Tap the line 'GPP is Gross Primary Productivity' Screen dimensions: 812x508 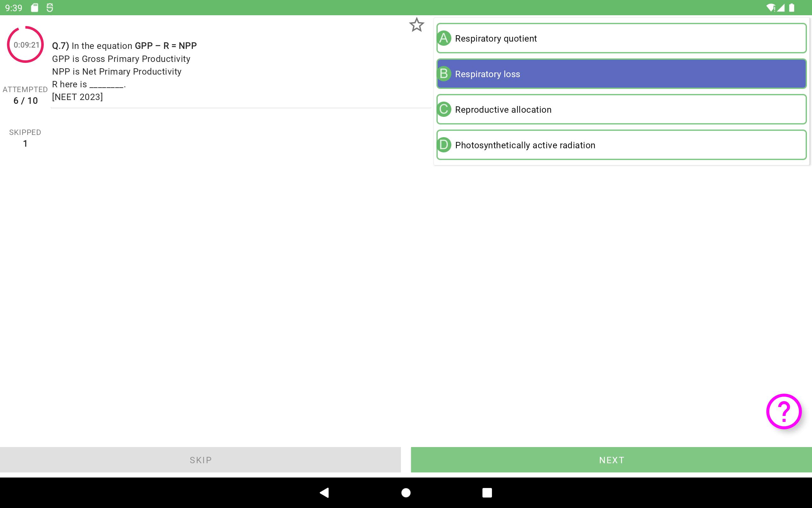point(121,59)
